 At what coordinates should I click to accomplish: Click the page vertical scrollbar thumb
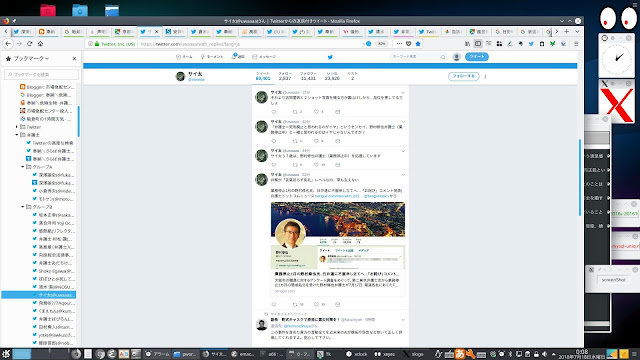tap(580, 178)
